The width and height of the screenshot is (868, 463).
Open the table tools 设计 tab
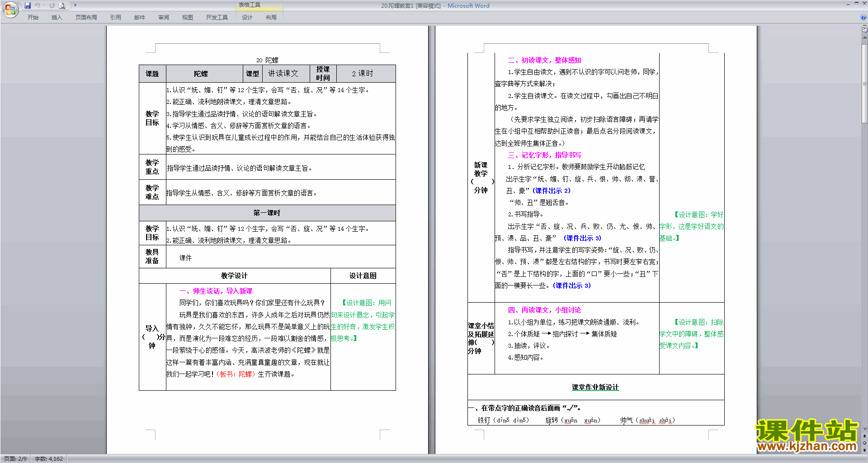point(247,17)
